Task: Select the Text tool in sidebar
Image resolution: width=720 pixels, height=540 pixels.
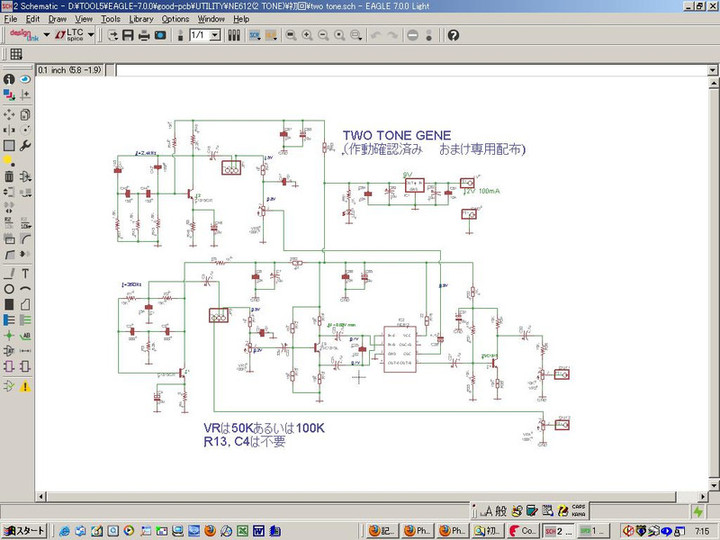Action: [x=25, y=273]
